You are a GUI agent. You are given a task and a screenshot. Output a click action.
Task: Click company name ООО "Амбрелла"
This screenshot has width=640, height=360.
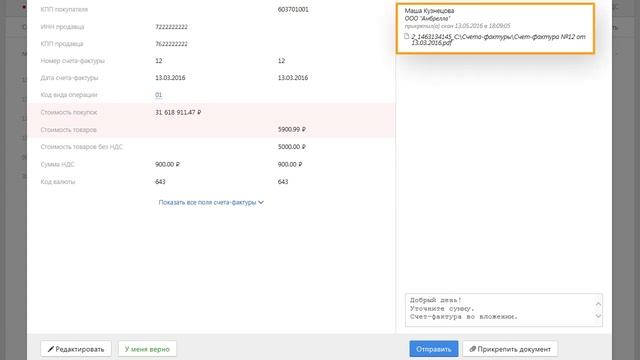pyautogui.click(x=427, y=18)
